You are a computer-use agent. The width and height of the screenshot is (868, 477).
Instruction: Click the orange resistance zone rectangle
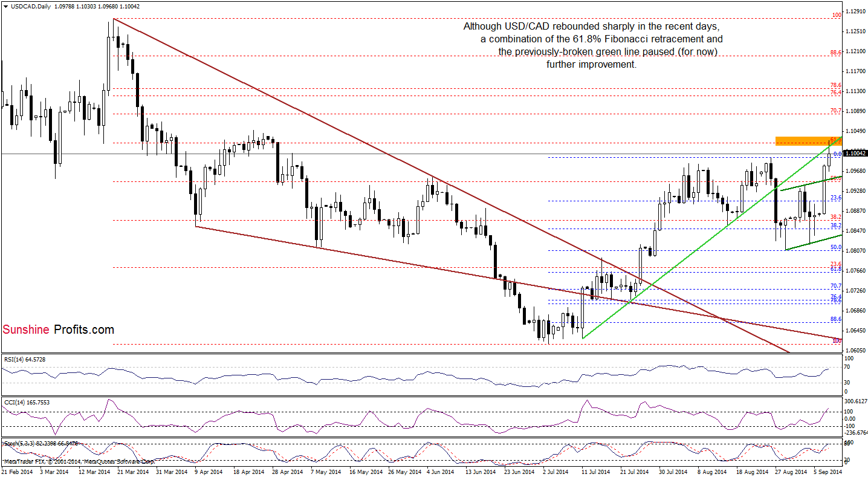click(x=808, y=141)
